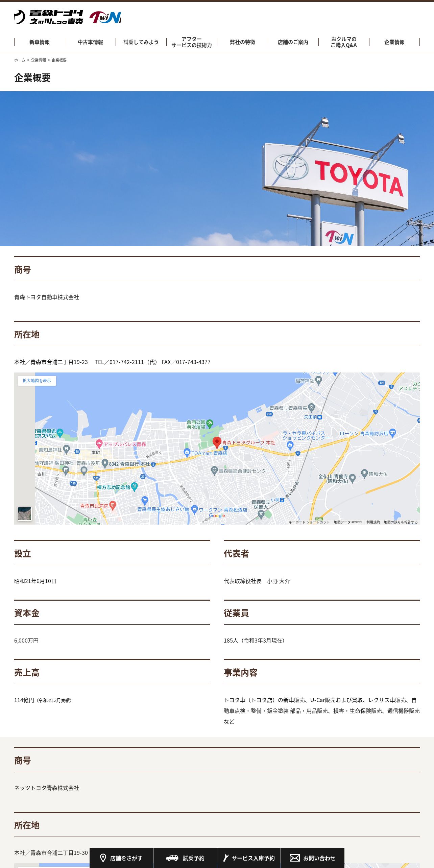
Task: Open the 新車情報 menu
Action: point(40,42)
